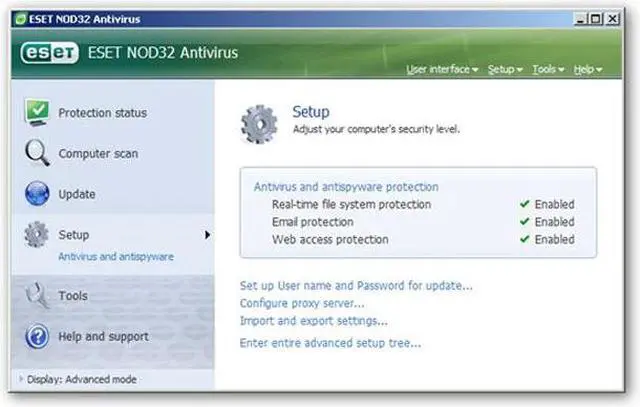Expand the Setup submenu arrow in sidebar
Screen dimensions: 640x407
[208, 235]
